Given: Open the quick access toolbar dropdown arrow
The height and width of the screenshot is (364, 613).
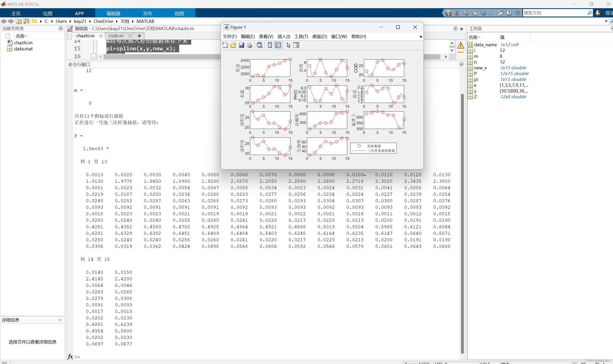Looking at the screenshot, I should coord(518,13).
